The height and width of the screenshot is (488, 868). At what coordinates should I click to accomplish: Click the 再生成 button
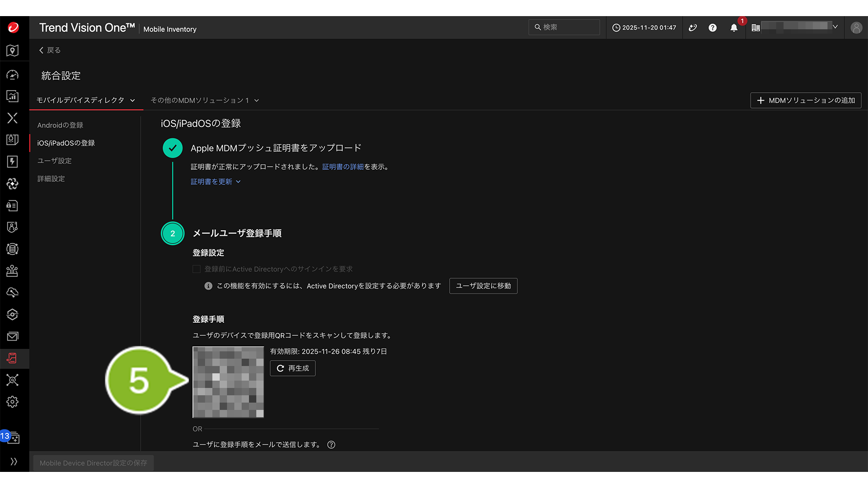click(292, 368)
